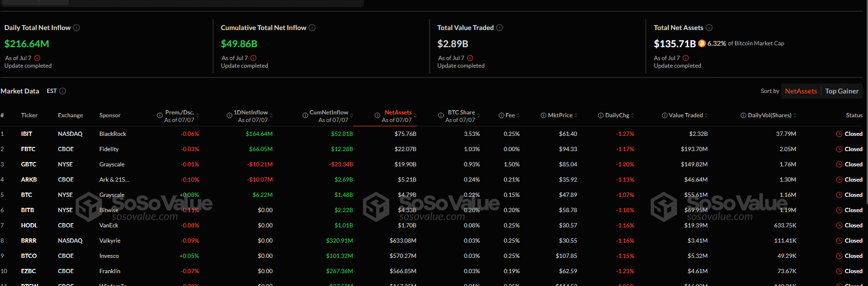Click BTCO's $107.85 market price
Screen dimensions: 868x286
click(x=566, y=256)
